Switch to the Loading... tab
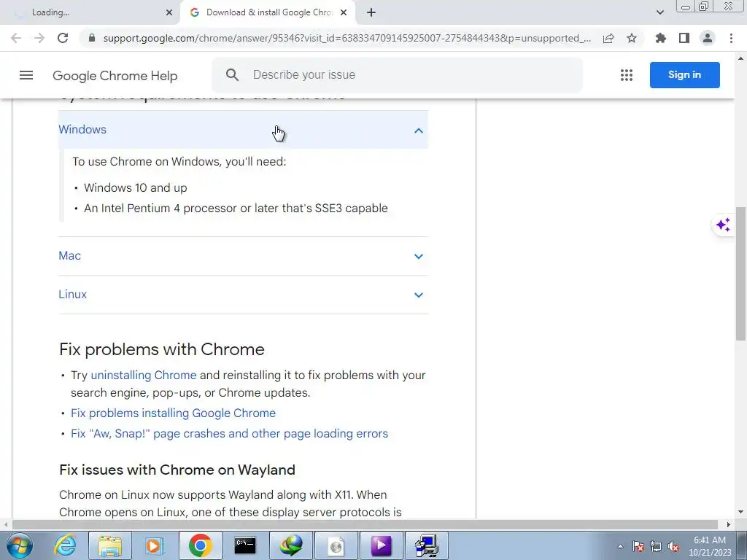747x560 pixels. 90,12
